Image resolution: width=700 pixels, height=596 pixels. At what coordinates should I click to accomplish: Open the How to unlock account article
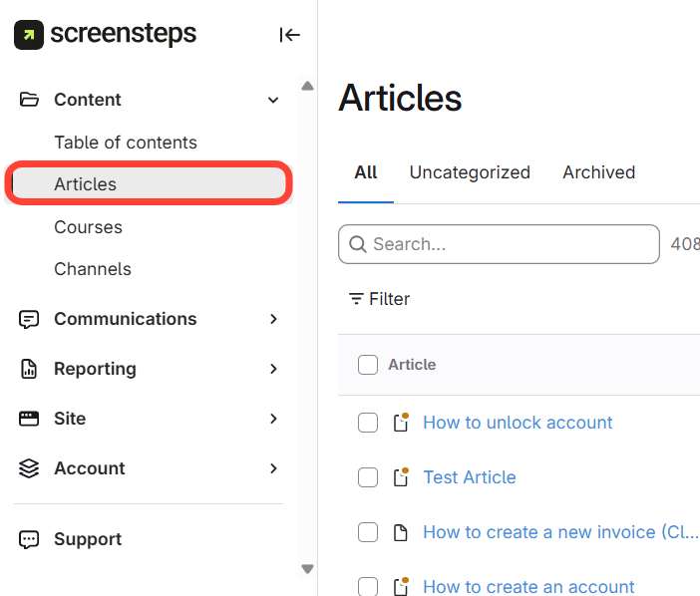(x=518, y=423)
